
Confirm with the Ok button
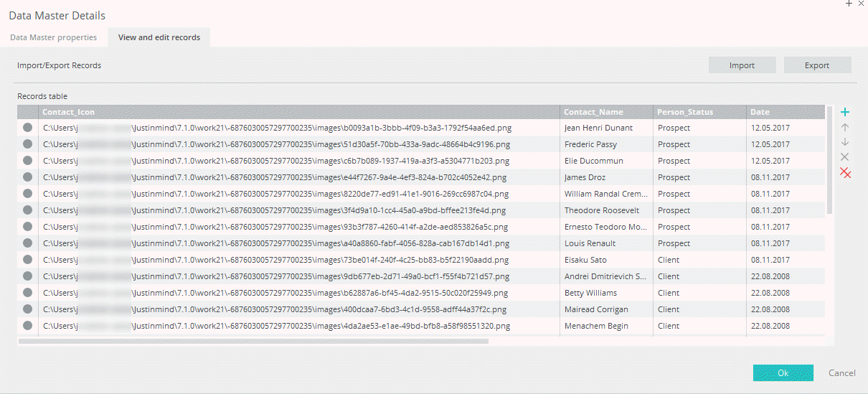(x=783, y=373)
